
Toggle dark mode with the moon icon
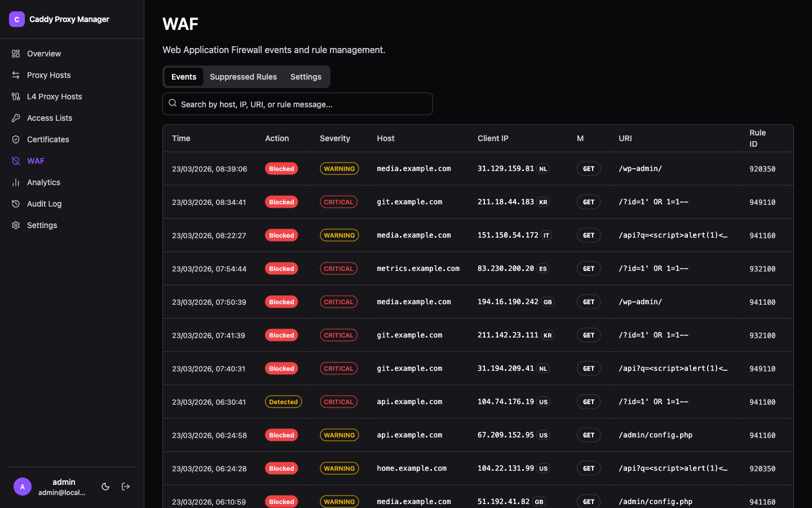point(105,486)
